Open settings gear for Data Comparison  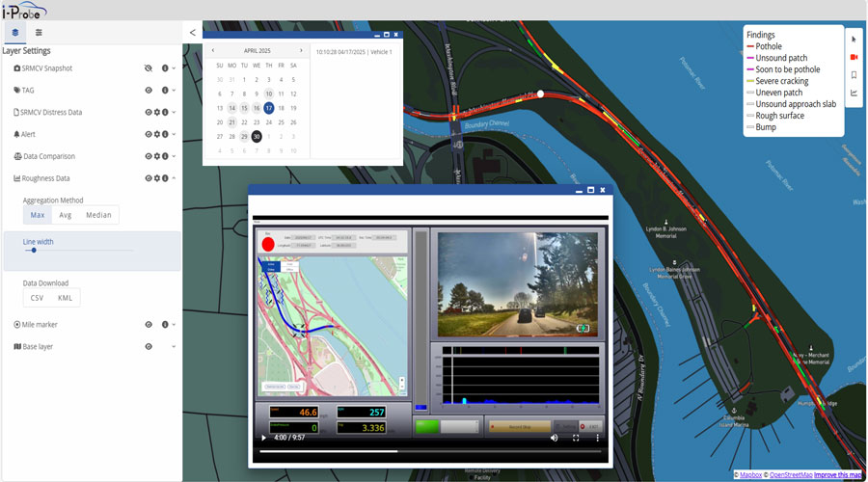coord(156,156)
